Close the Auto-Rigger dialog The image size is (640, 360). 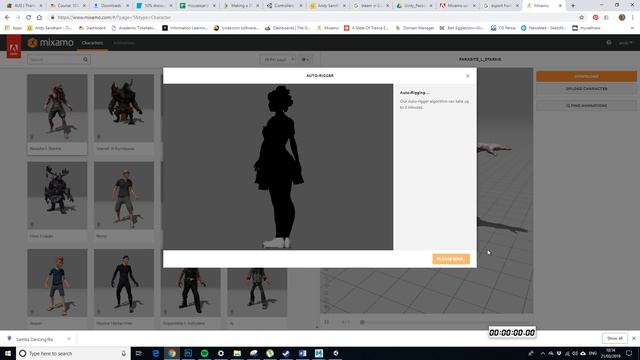pyautogui.click(x=468, y=76)
